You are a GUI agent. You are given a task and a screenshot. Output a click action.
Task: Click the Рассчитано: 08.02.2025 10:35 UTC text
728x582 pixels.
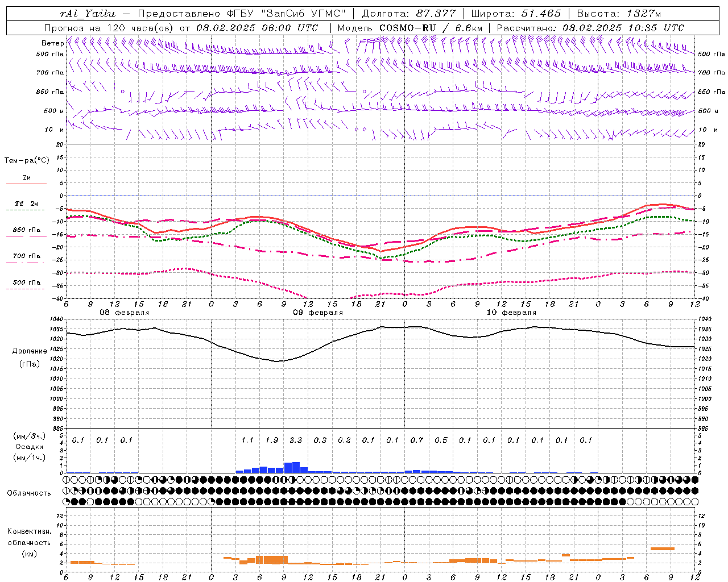click(x=590, y=28)
